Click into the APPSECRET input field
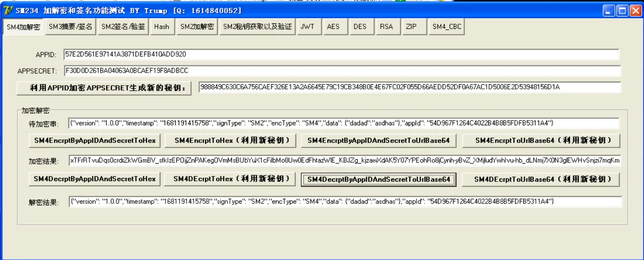Viewport: 644px width, 260px height. pyautogui.click(x=342, y=71)
